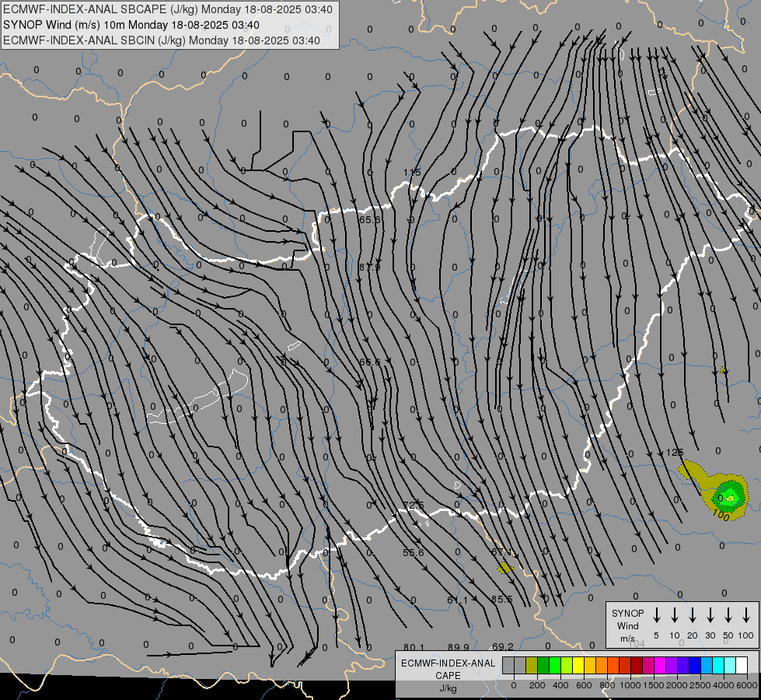Click the 55.6 value label
The image size is (761, 700).
coord(414,552)
